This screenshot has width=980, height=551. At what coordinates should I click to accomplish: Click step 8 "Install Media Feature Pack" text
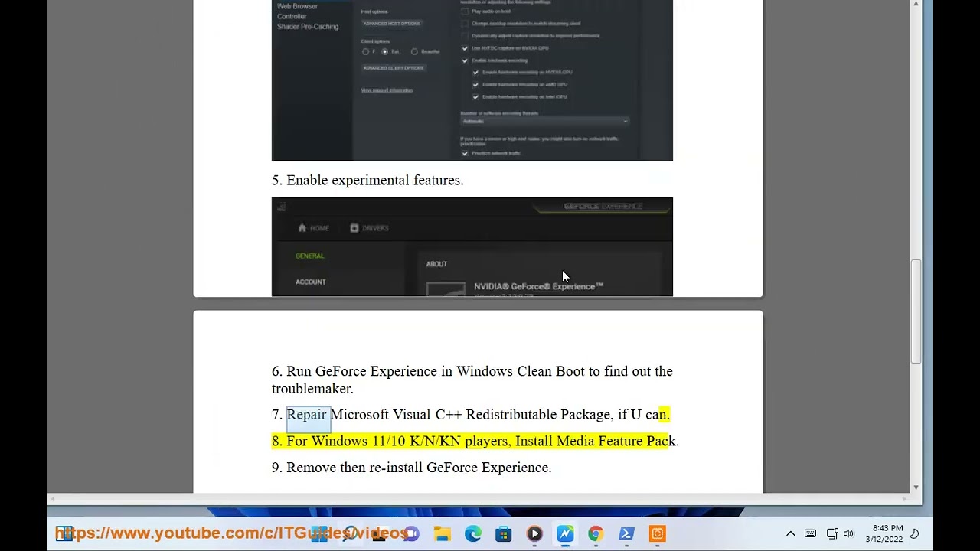coord(596,441)
